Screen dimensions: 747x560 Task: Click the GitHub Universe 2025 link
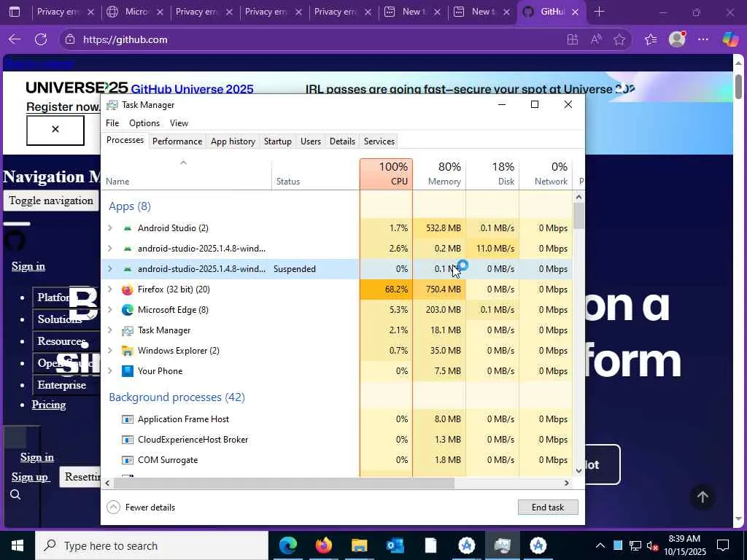[192, 89]
